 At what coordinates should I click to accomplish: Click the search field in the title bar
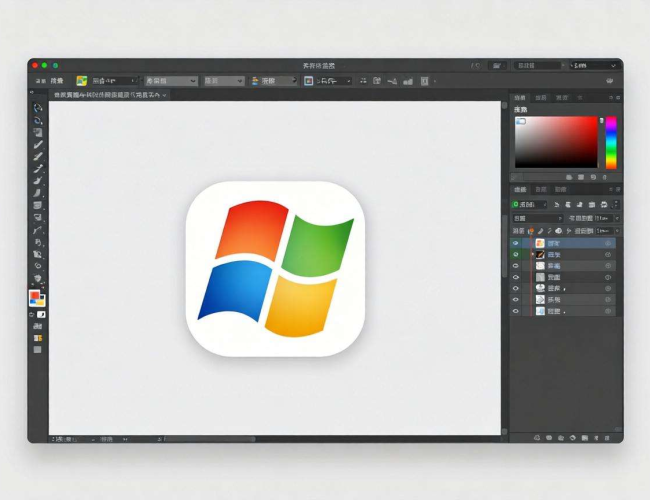pyautogui.click(x=538, y=66)
